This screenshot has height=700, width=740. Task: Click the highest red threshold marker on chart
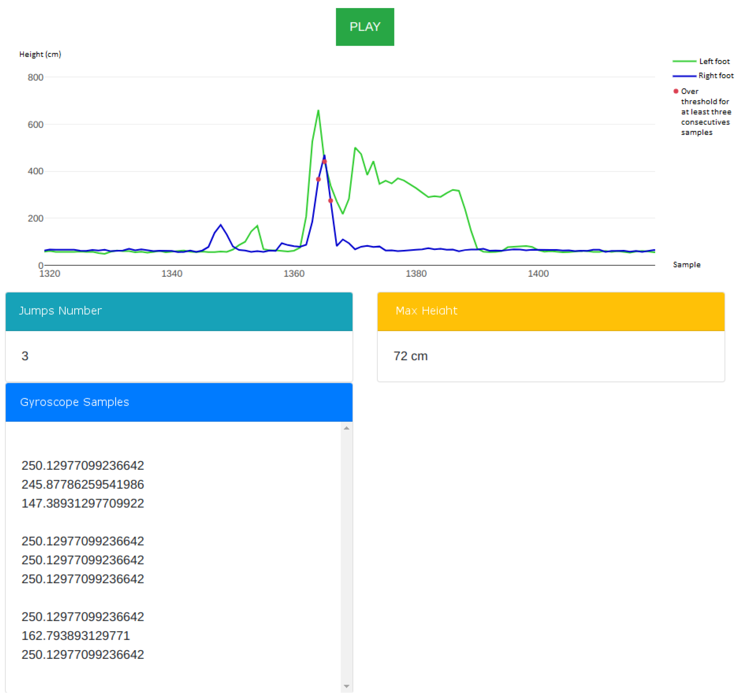pos(324,161)
